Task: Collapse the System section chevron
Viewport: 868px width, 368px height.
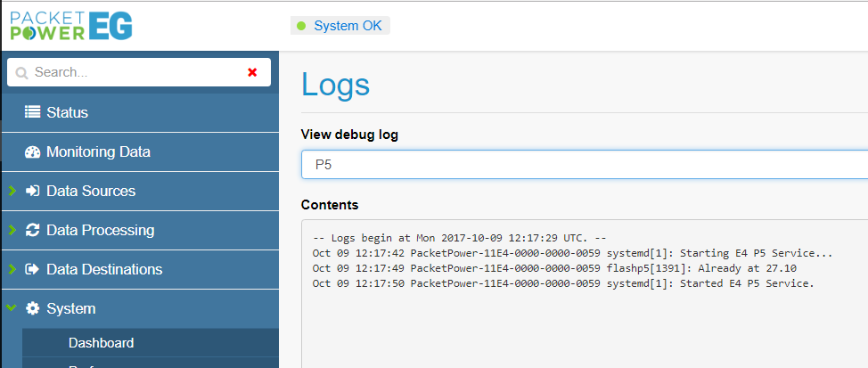Action: (12, 308)
